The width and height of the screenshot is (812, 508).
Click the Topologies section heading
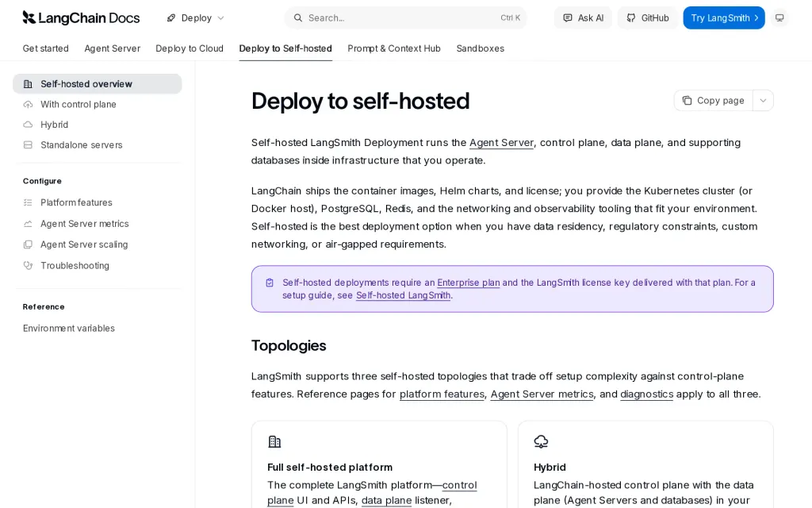tap(289, 345)
